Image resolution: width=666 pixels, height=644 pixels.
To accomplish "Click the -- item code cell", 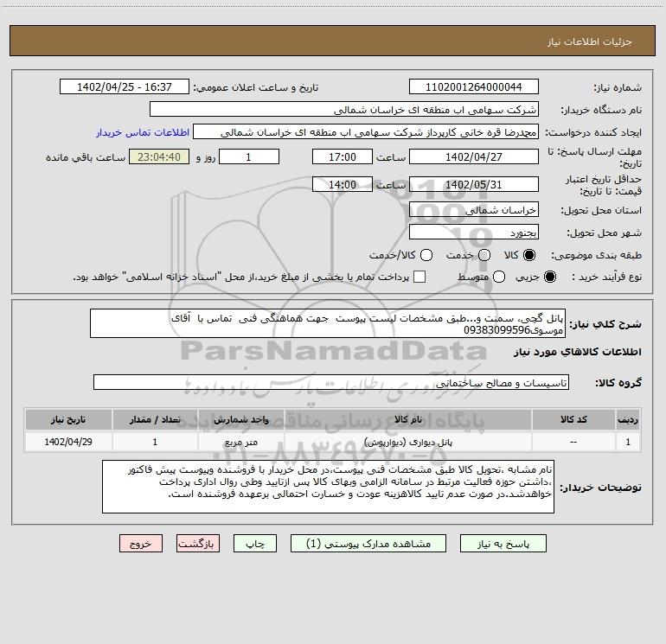I will click(573, 442).
